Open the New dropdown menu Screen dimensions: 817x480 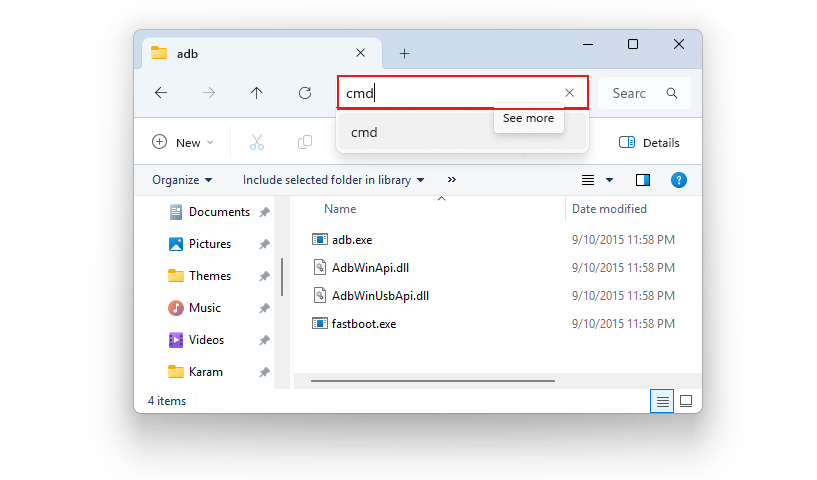tap(182, 142)
